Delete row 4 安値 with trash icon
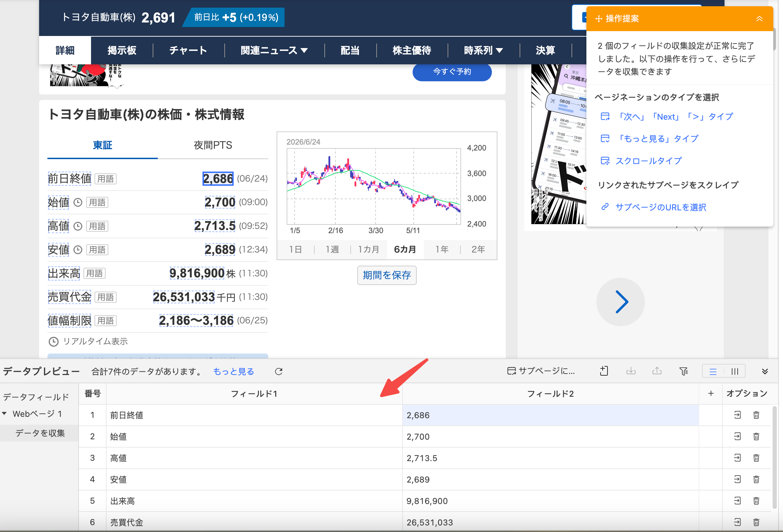This screenshot has height=532, width=783. tap(756, 479)
